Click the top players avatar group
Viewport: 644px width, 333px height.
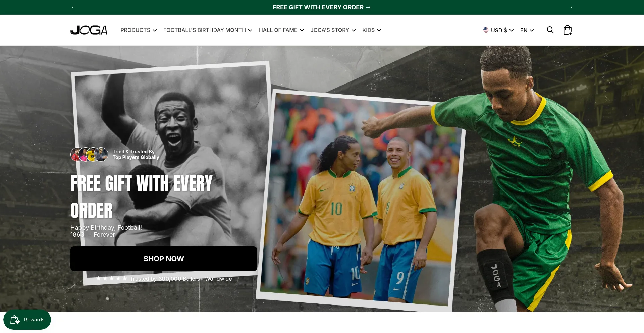coord(89,155)
